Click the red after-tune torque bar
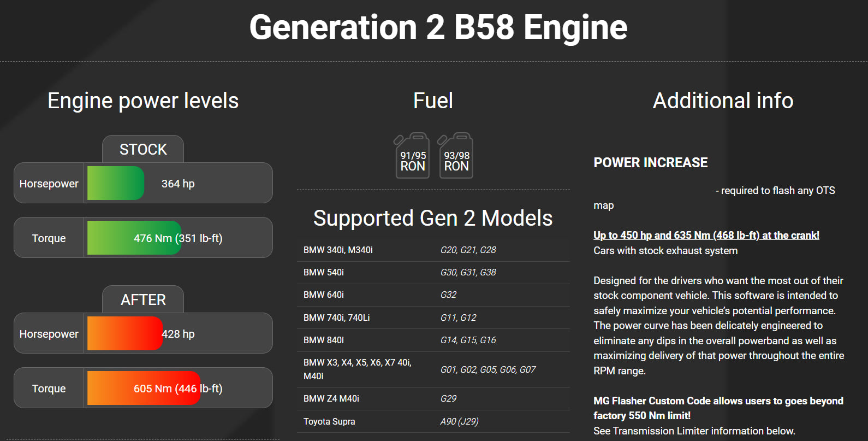Viewport: 868px width, 441px height. pyautogui.click(x=144, y=388)
